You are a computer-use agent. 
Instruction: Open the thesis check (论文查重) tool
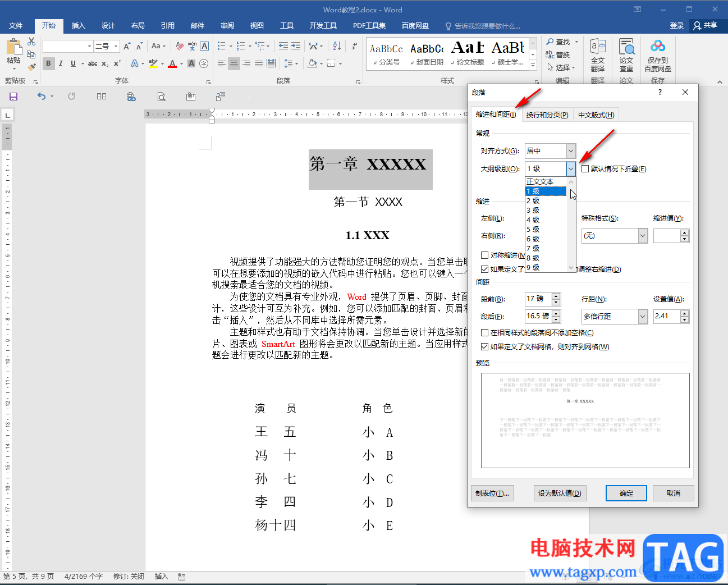pos(626,56)
